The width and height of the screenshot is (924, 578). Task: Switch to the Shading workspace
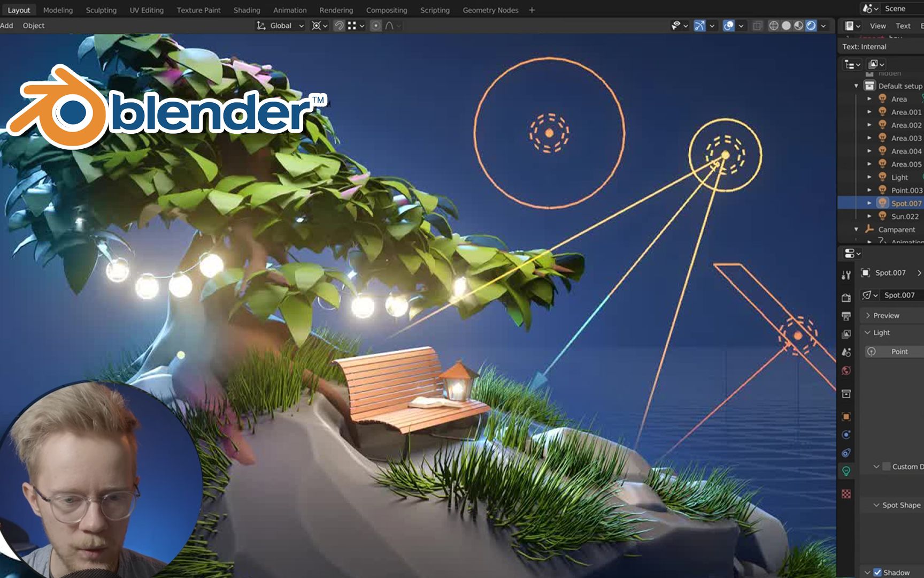(x=247, y=10)
